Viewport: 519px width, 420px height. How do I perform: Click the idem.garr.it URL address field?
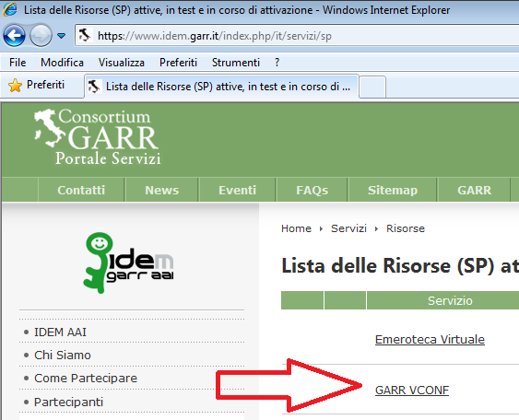click(298, 35)
